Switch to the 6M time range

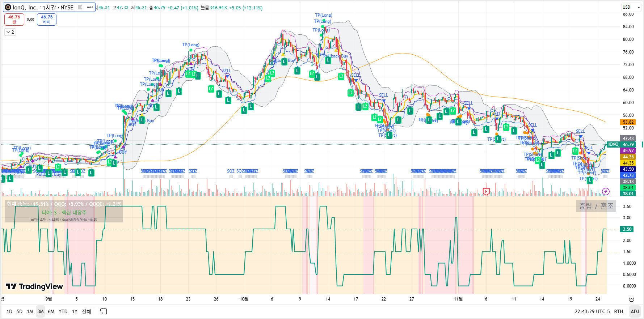(x=51, y=311)
